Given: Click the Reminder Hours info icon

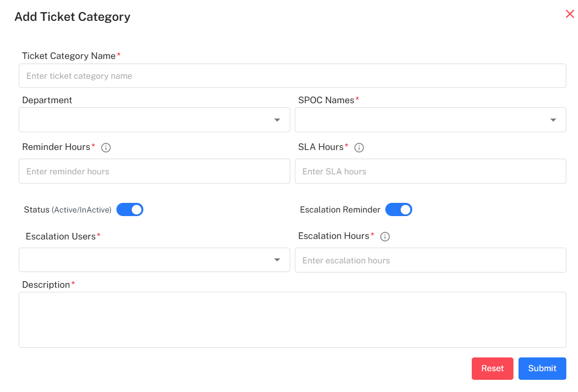Looking at the screenshot, I should (x=106, y=147).
